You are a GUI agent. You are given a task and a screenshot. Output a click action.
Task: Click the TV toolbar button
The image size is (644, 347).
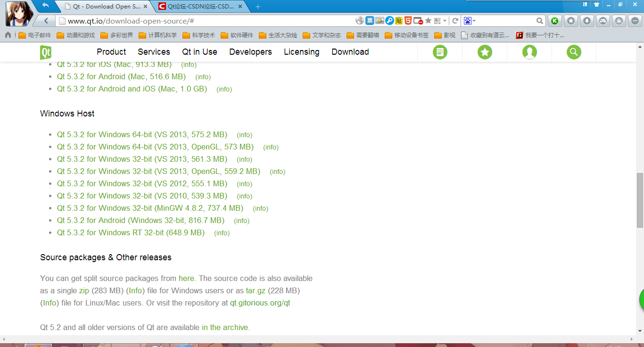(x=619, y=21)
